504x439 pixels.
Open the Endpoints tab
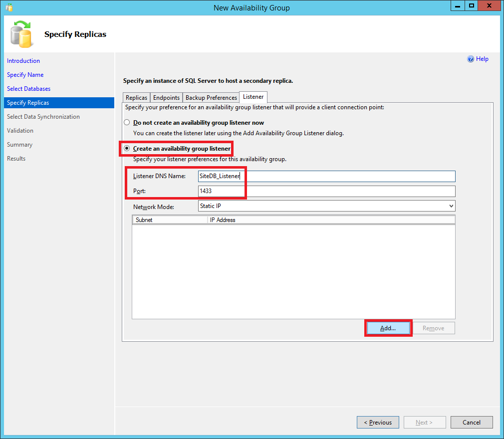tap(166, 98)
